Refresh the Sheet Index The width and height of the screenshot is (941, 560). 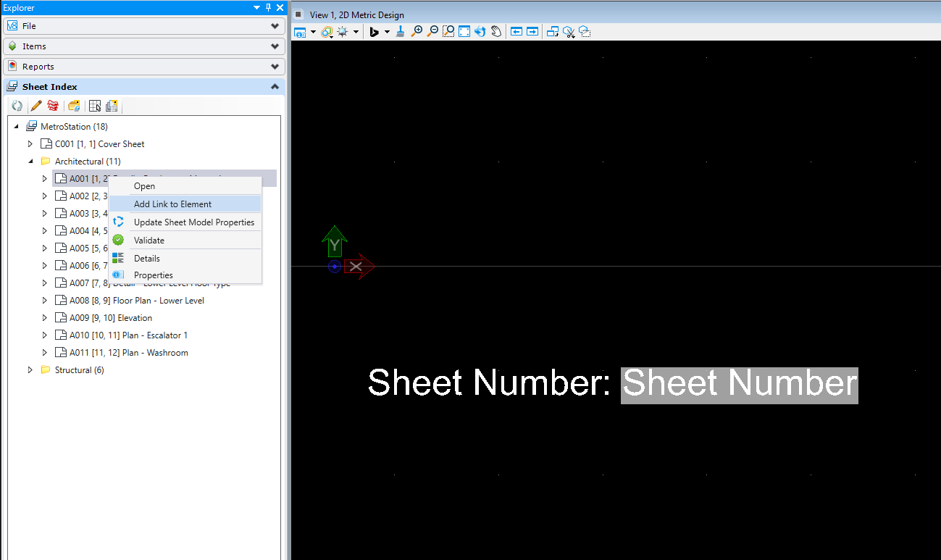click(x=17, y=106)
